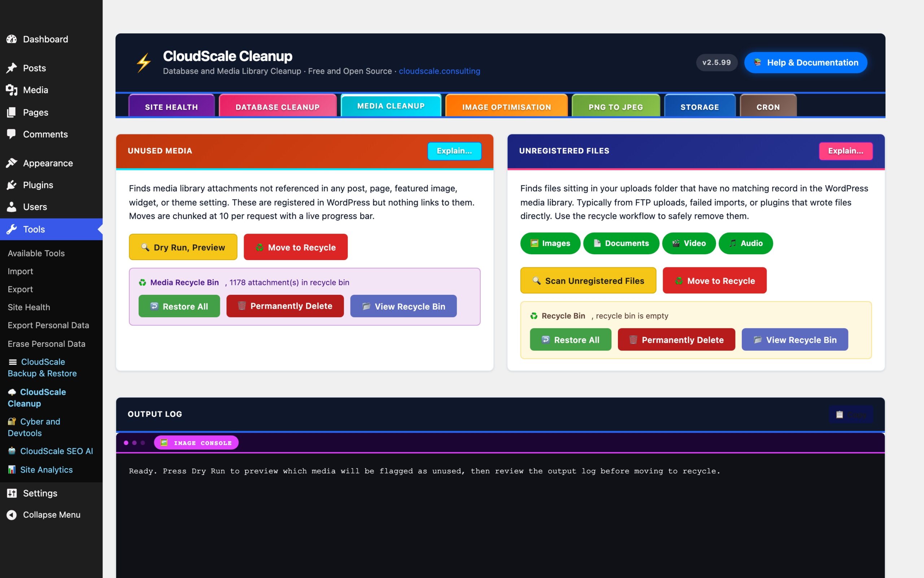Viewport: 924px width, 578px height.
Task: Open Available Tools in the Tools submenu
Action: coord(36,253)
